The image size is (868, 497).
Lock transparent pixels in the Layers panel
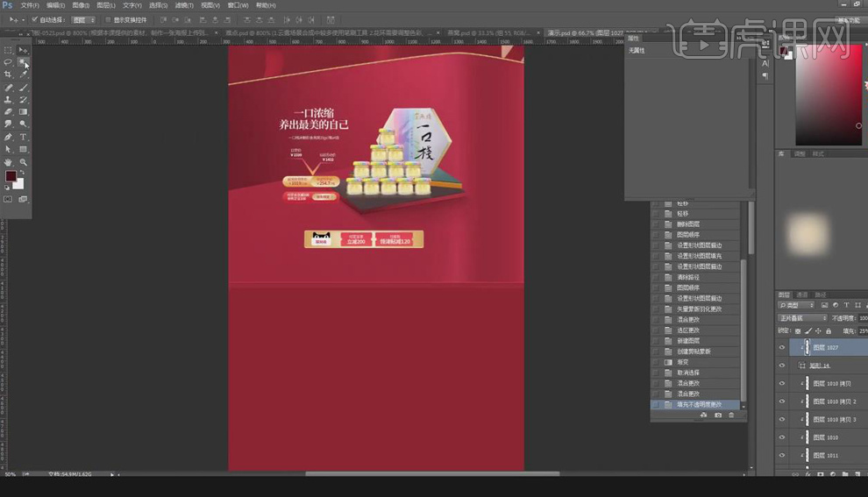798,331
